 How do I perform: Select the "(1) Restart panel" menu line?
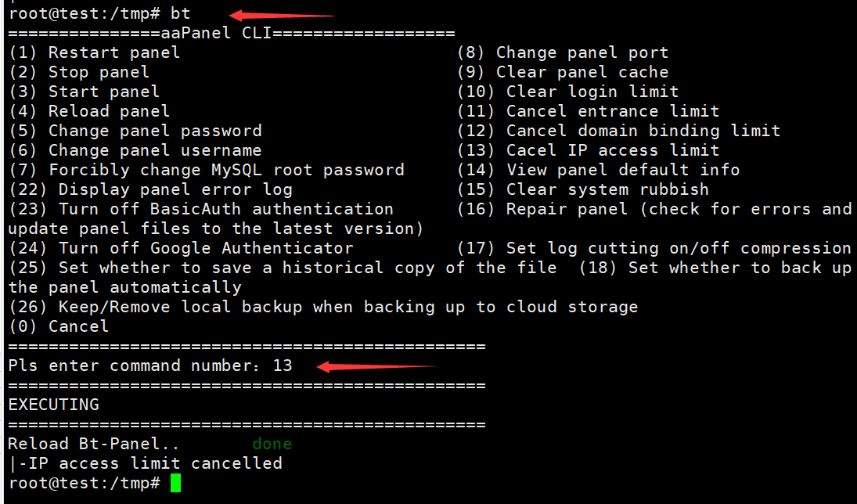coord(94,52)
